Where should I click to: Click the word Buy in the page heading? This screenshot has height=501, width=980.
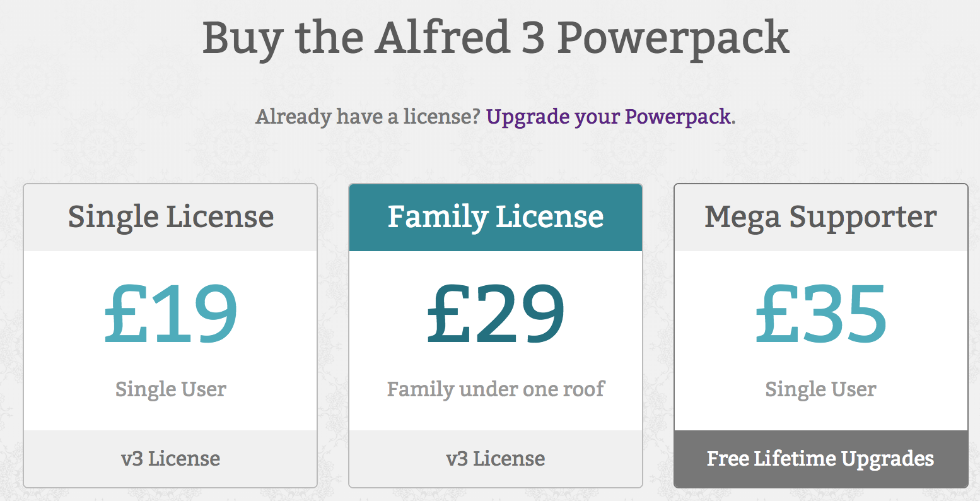click(242, 39)
